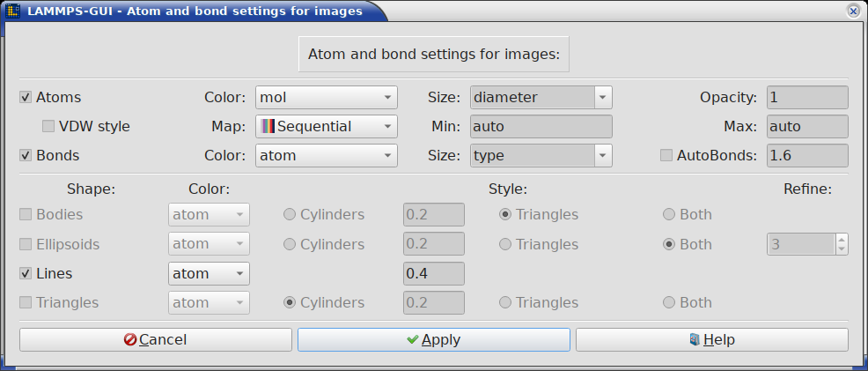868x371 pixels.
Task: Enable the VDW style checkbox
Action: (49, 126)
